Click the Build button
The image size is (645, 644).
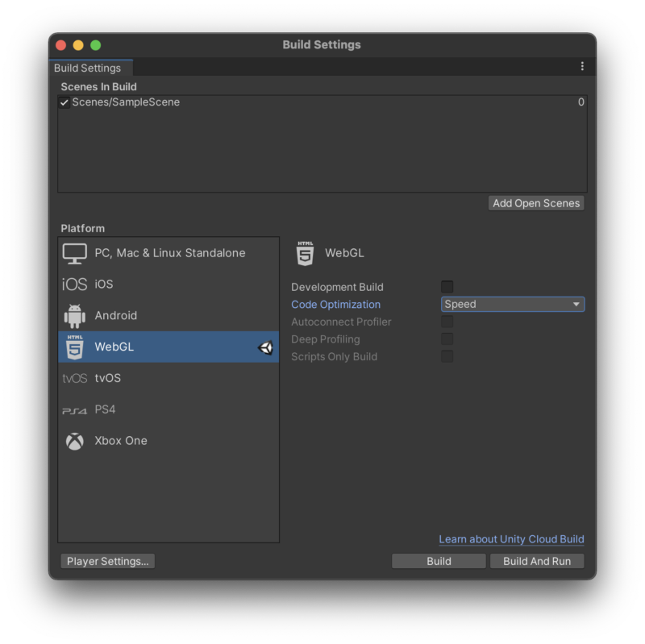[x=439, y=561]
